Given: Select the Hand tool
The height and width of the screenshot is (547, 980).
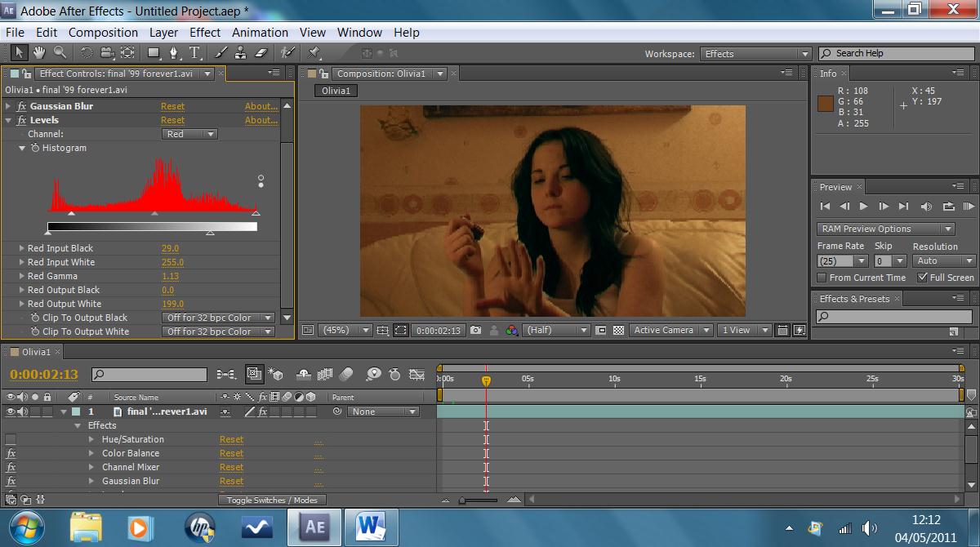Looking at the screenshot, I should coord(41,53).
